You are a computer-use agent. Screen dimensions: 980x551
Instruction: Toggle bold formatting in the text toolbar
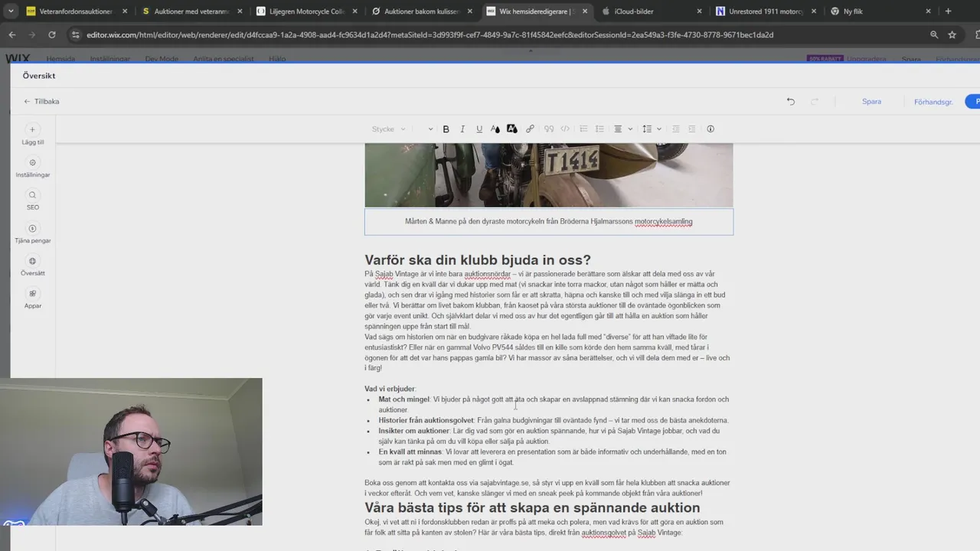[x=446, y=129]
